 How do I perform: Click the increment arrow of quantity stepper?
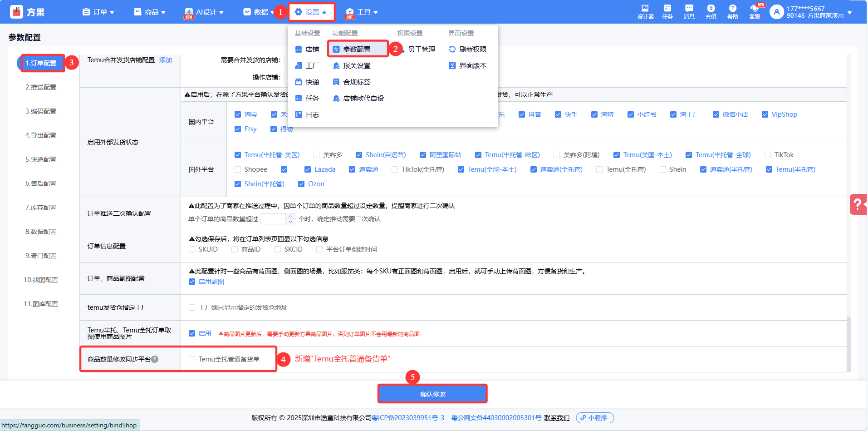[x=290, y=216]
